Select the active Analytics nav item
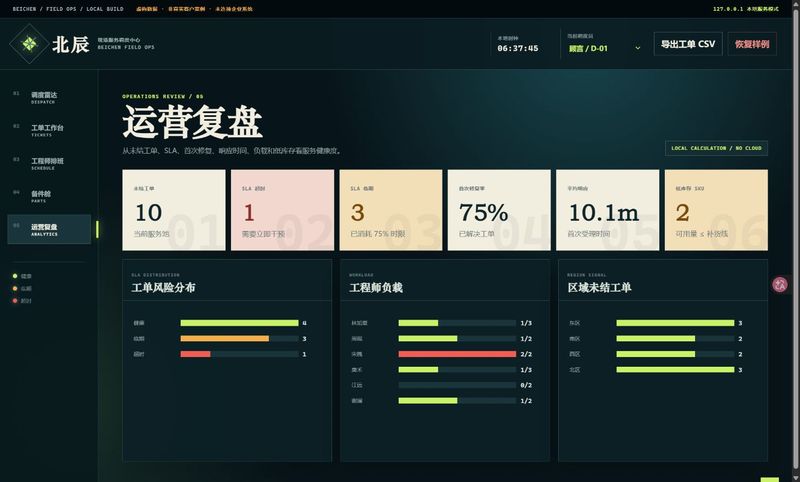 pyautogui.click(x=49, y=229)
